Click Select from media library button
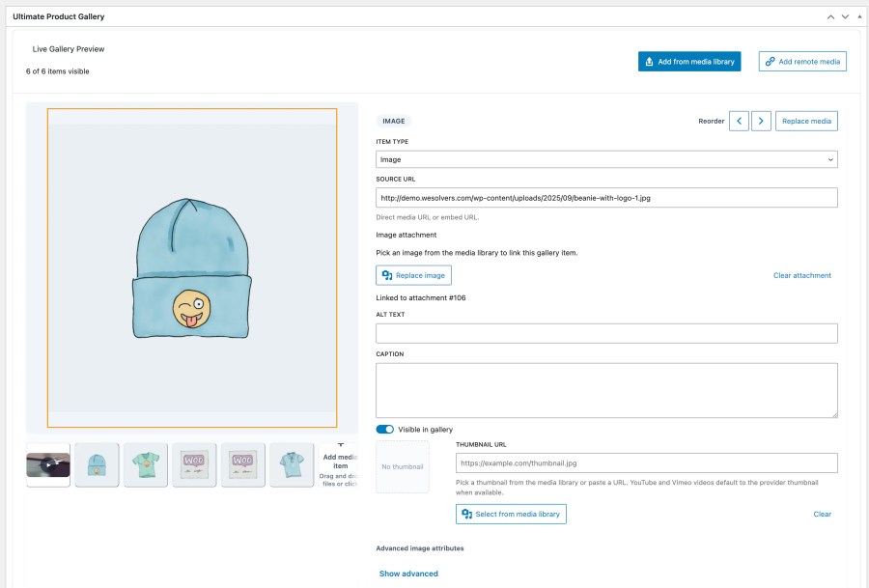This screenshot has width=869, height=588. tap(511, 514)
